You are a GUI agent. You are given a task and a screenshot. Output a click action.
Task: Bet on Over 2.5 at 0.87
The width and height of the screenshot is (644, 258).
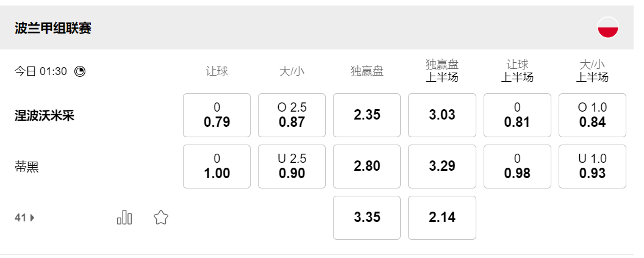tap(292, 115)
